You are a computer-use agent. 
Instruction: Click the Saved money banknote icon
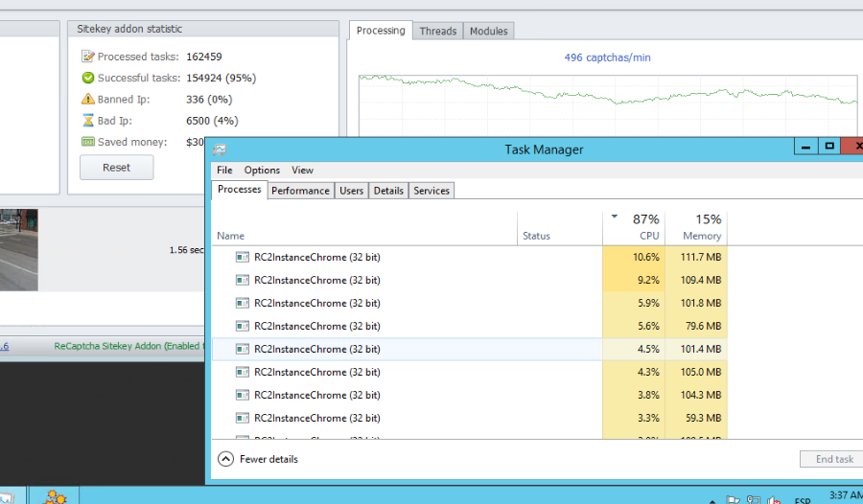point(88,142)
